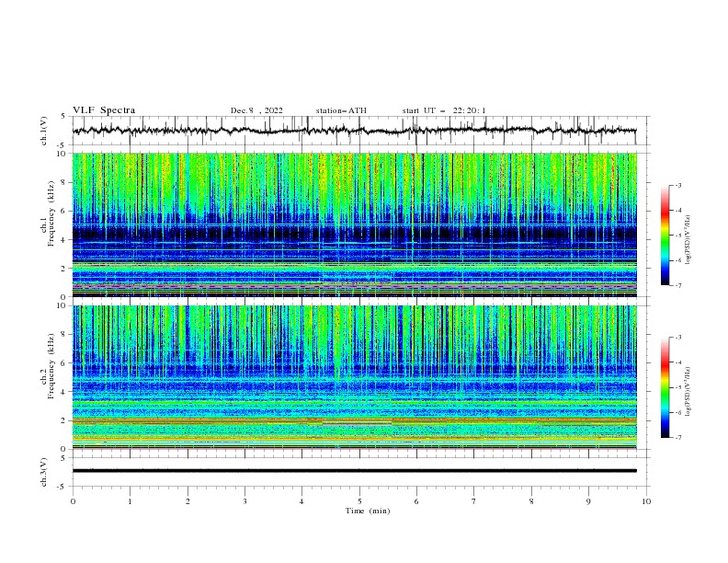
Task: Select the "start UT = 22:20: 1" text
Action: click(x=444, y=110)
